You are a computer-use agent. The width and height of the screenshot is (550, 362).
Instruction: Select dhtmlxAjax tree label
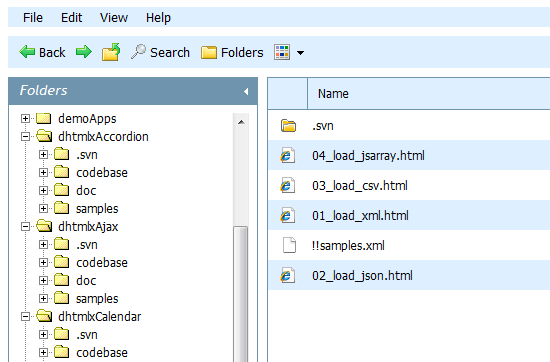click(x=88, y=227)
